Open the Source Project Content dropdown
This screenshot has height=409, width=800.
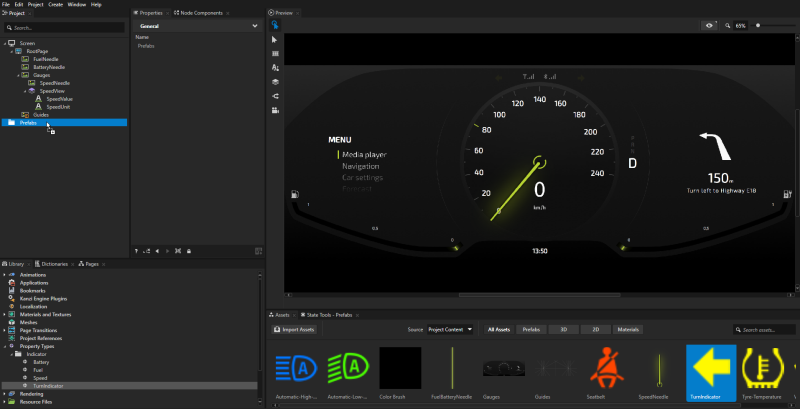pos(450,329)
